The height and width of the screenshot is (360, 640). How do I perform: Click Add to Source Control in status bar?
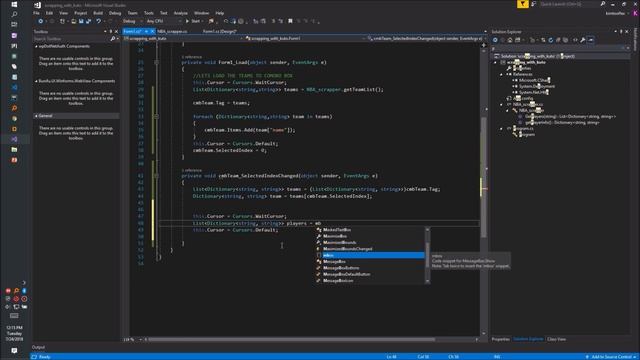[x=611, y=357]
